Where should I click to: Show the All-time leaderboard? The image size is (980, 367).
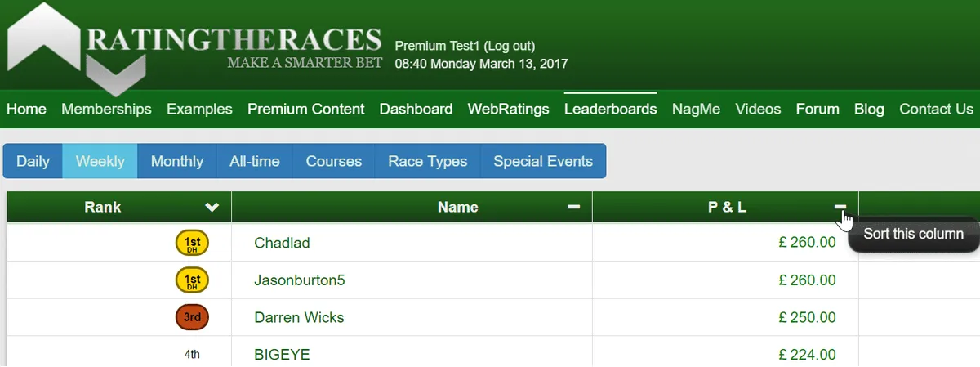point(255,161)
